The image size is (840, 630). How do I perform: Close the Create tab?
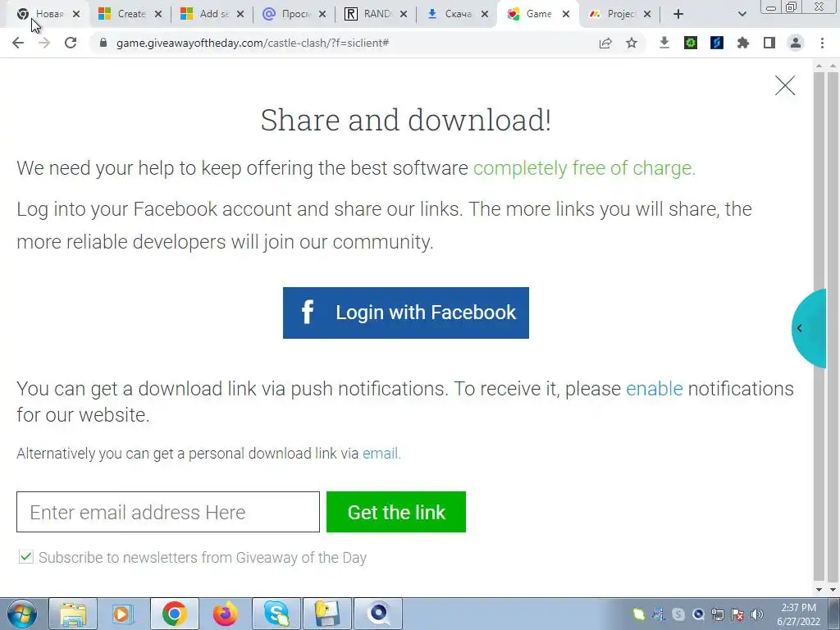click(x=158, y=14)
